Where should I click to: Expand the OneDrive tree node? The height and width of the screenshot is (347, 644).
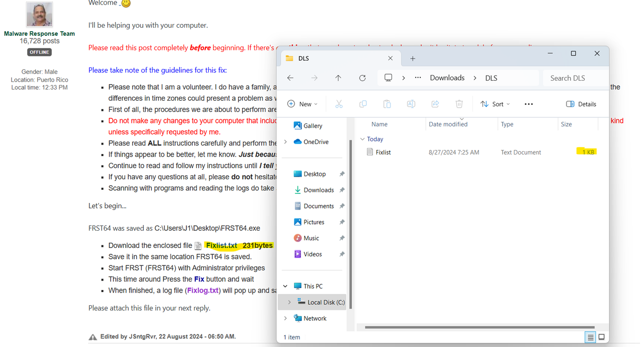click(285, 142)
